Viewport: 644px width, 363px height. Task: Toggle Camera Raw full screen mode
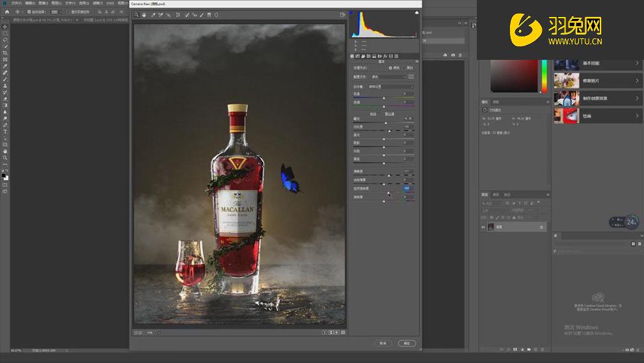343,15
